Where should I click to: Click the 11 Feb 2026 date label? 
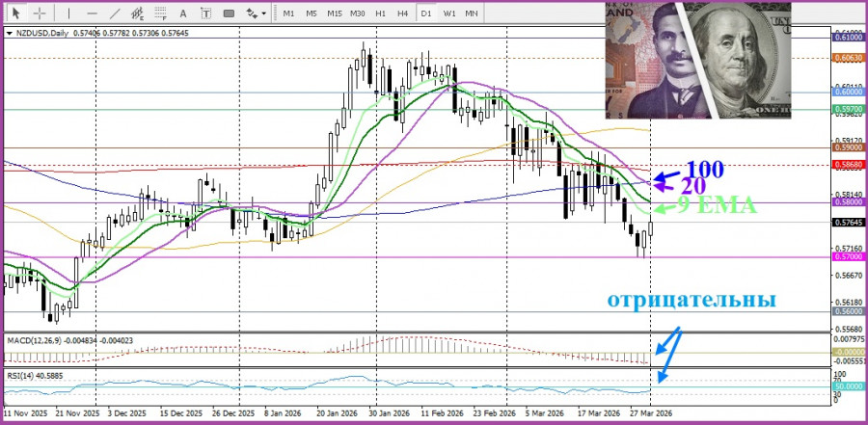443,414
